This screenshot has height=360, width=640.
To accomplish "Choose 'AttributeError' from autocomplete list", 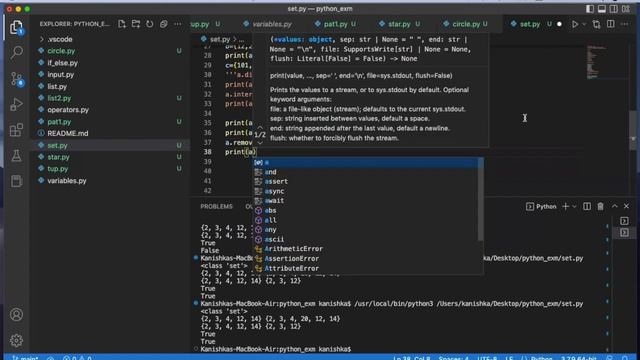I will pyautogui.click(x=367, y=269).
